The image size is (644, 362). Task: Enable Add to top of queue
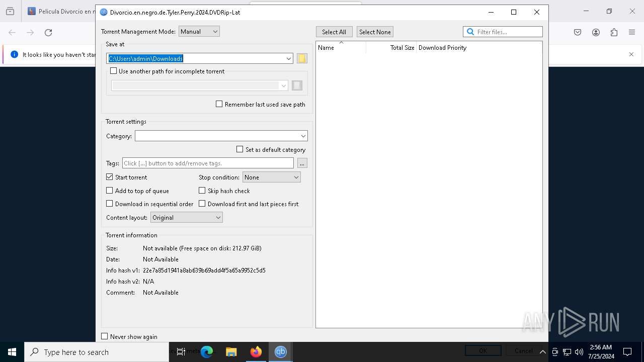coord(109,191)
